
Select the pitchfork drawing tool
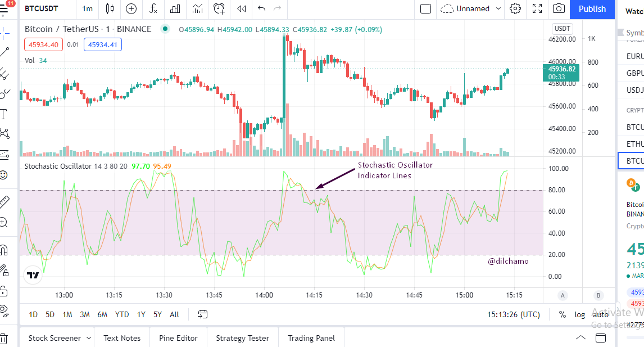(x=4, y=74)
